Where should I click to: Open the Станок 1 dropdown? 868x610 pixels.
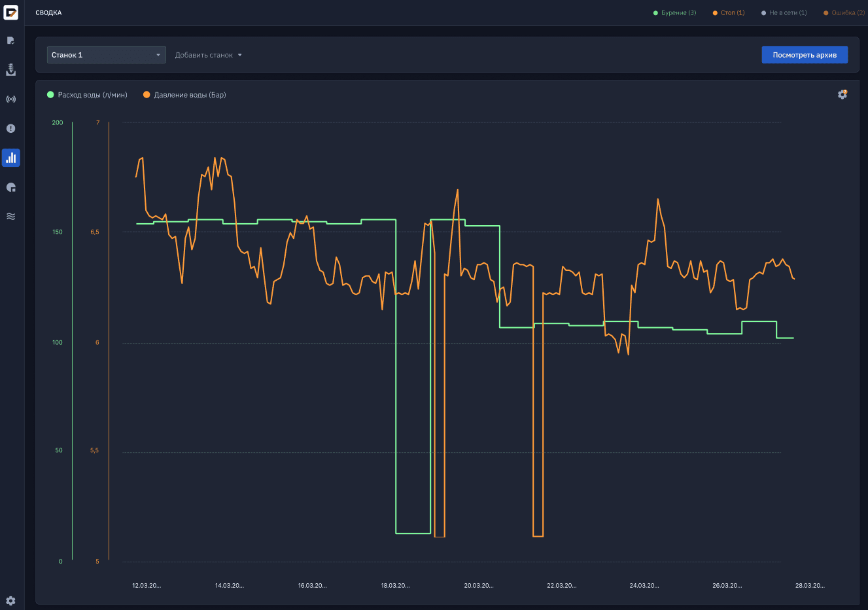point(106,55)
